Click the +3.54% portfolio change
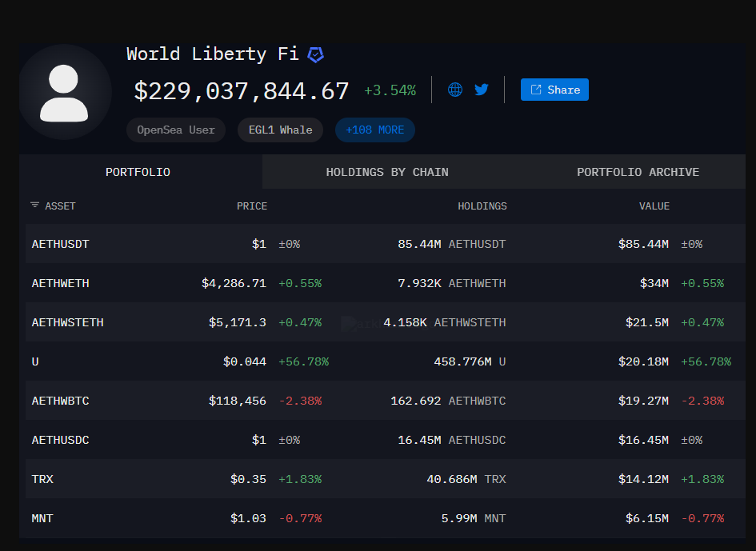The height and width of the screenshot is (551, 756). [390, 90]
